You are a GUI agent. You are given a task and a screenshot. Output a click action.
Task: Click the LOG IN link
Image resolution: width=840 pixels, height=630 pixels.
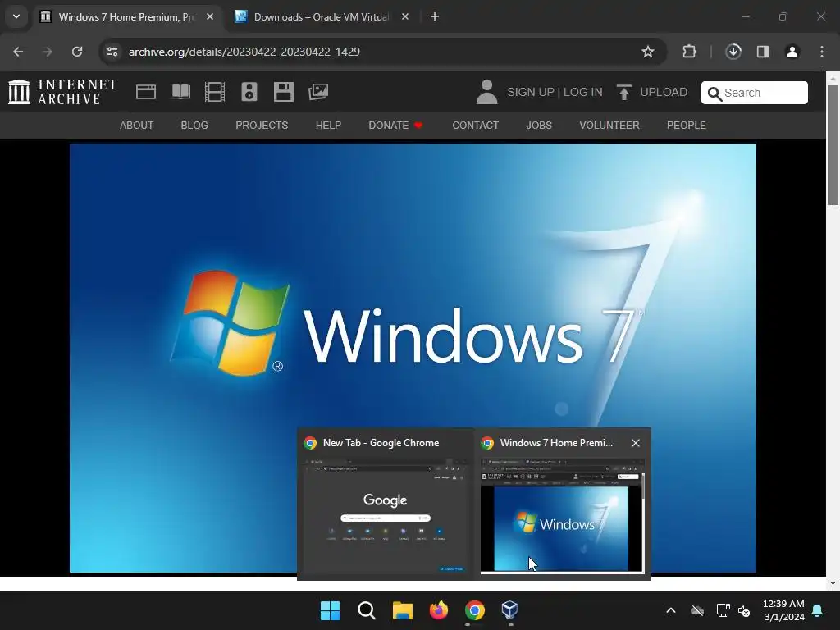click(x=583, y=92)
